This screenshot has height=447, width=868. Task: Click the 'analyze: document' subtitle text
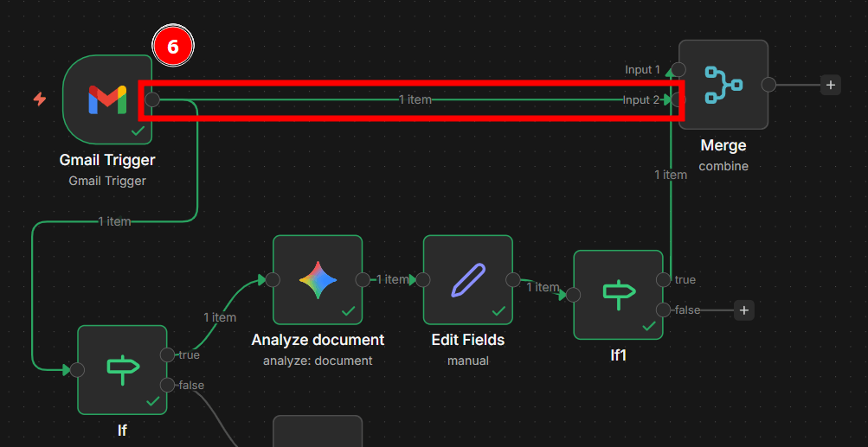point(318,361)
